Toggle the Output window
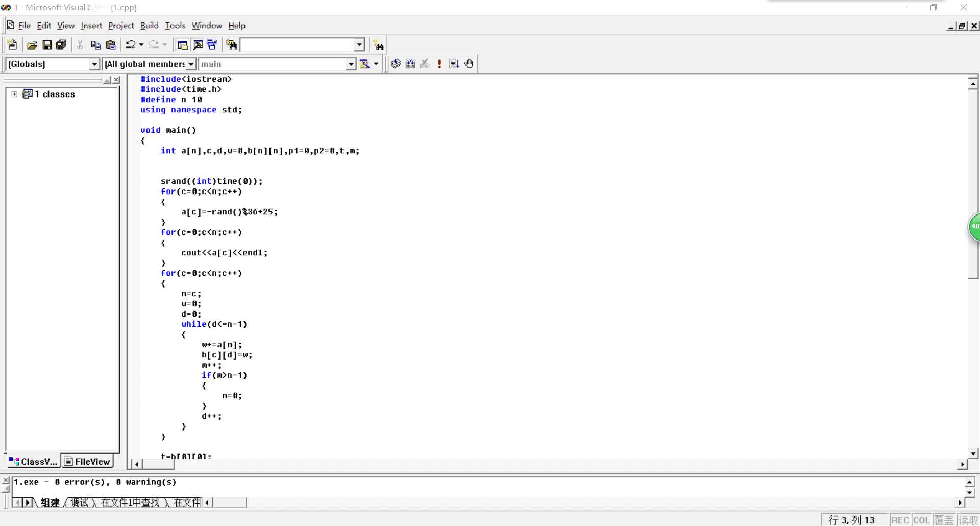The height and width of the screenshot is (526, 980). (198, 45)
